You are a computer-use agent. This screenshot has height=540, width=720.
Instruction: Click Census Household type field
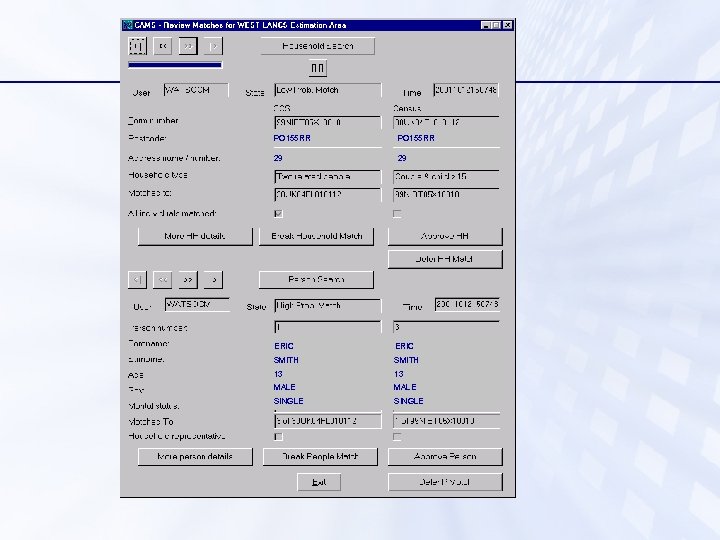click(x=446, y=176)
